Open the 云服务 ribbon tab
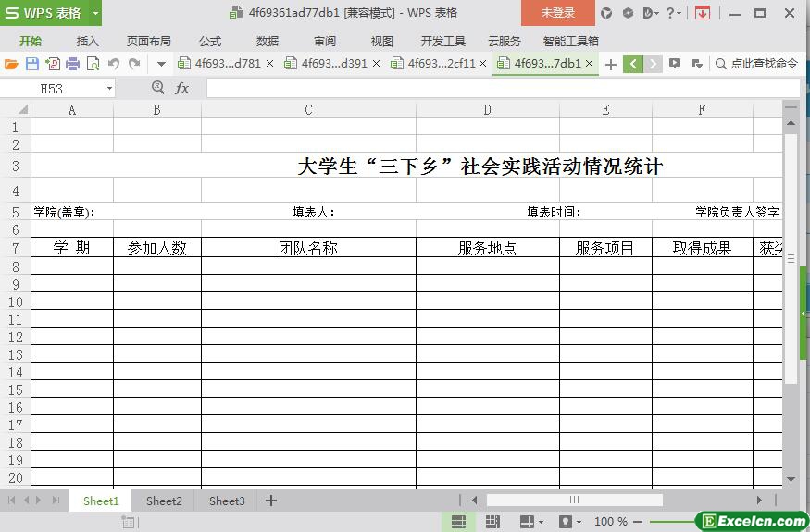This screenshot has width=810, height=532. click(505, 42)
